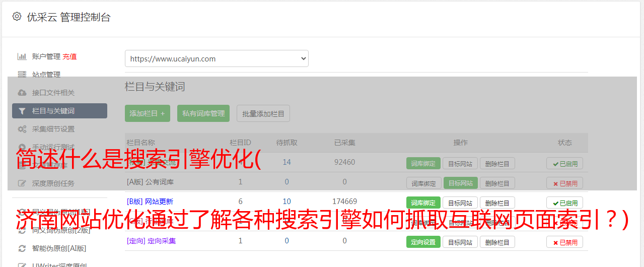The height and width of the screenshot is (267, 644).
Task: Click the refresh icon for 智能伪原创[AI版]
Action: point(22,248)
